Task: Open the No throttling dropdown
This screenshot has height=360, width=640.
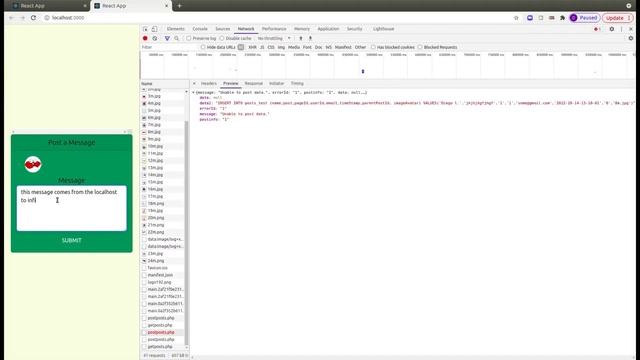Action: pos(274,38)
